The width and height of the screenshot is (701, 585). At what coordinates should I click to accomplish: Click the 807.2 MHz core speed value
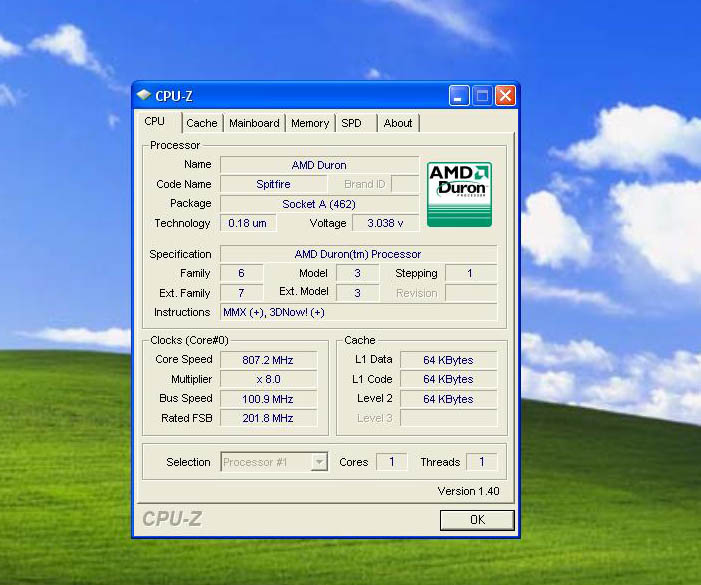click(x=268, y=360)
